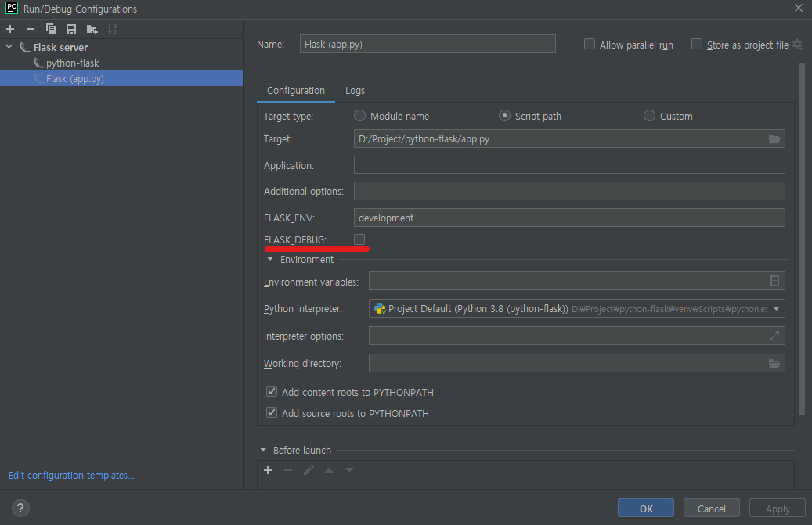Select the Module name target type
Screen dimensions: 812x525
point(359,115)
